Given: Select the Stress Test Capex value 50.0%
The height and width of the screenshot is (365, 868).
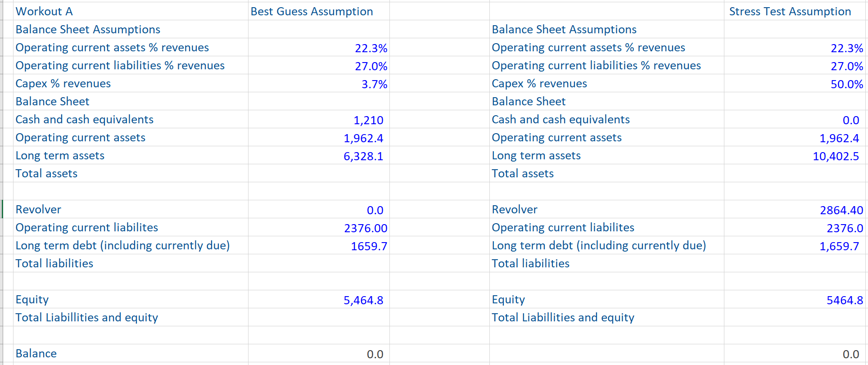Looking at the screenshot, I should click(x=846, y=84).
